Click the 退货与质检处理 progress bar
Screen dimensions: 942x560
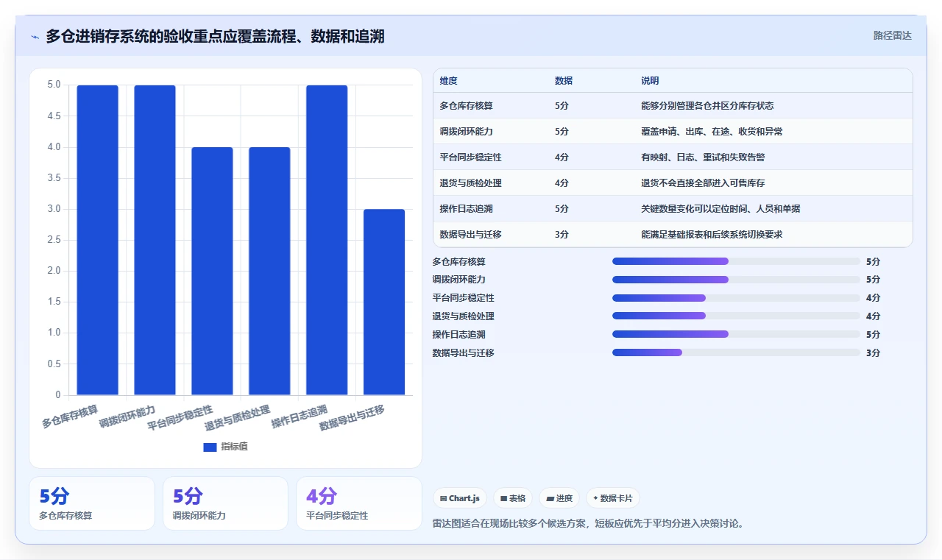coord(736,316)
